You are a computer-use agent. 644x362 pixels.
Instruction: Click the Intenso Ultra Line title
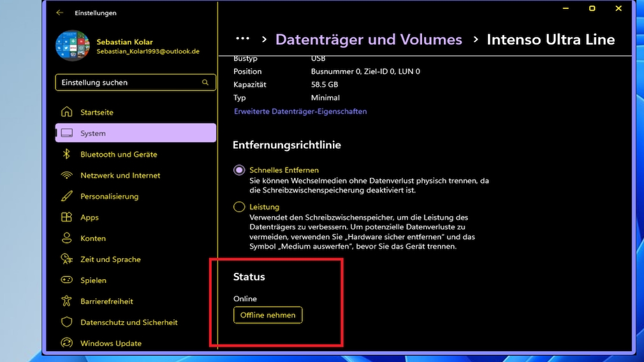(551, 40)
